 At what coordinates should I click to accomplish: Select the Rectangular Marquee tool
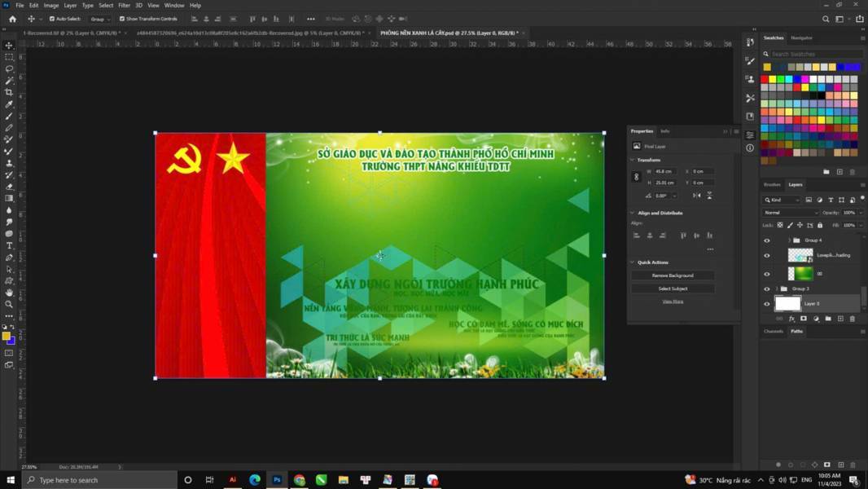tap(9, 57)
